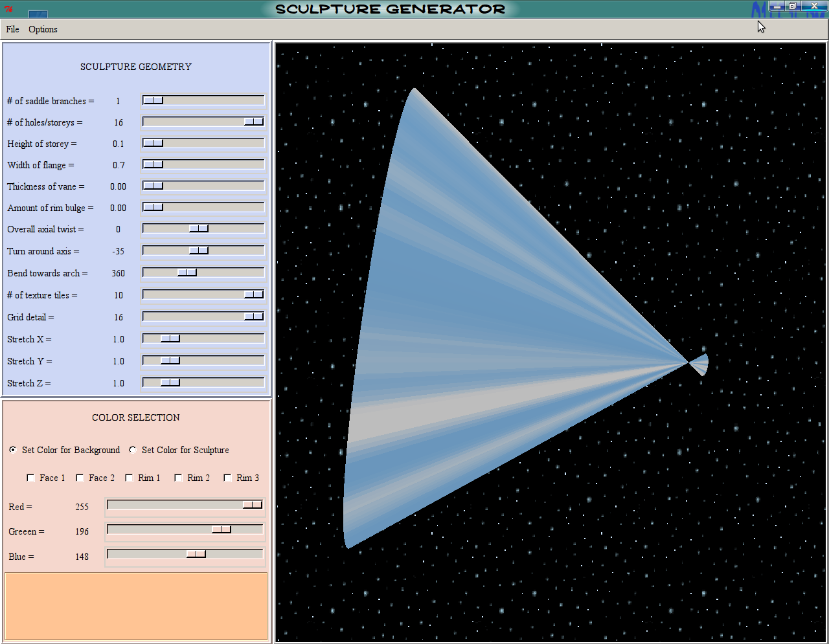Click the Red color slider handle
This screenshot has height=644, width=829.
253,505
